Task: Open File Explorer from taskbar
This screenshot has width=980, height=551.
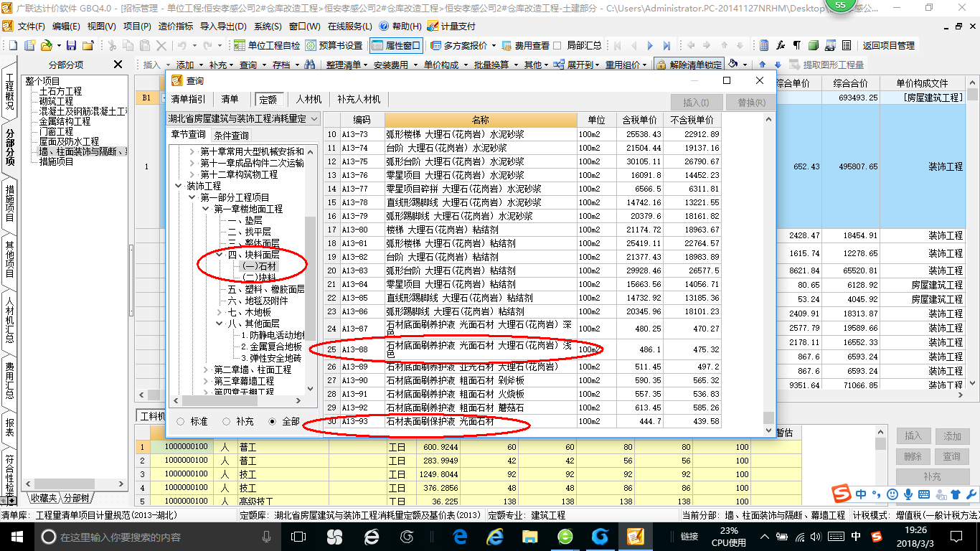Action: coord(530,536)
